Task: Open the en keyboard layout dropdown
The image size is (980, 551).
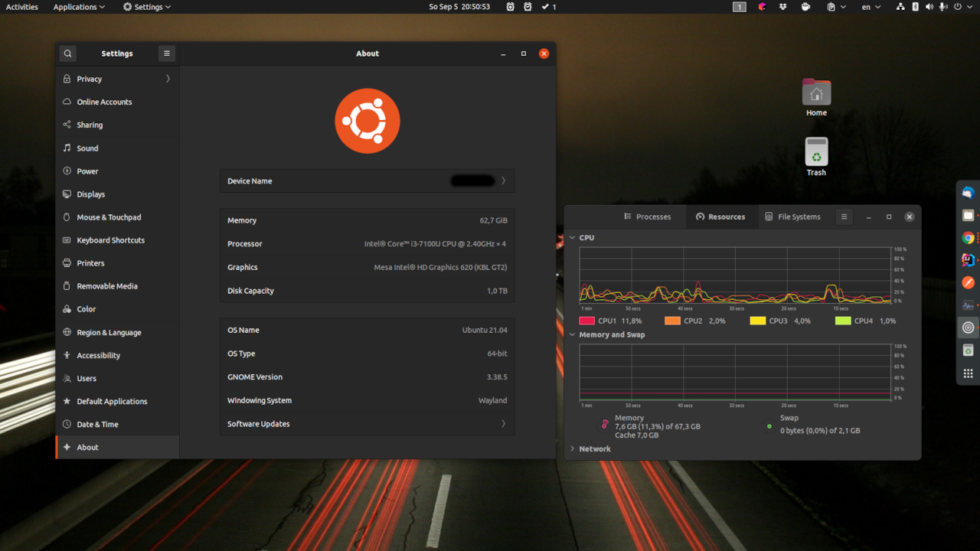Action: pos(871,7)
